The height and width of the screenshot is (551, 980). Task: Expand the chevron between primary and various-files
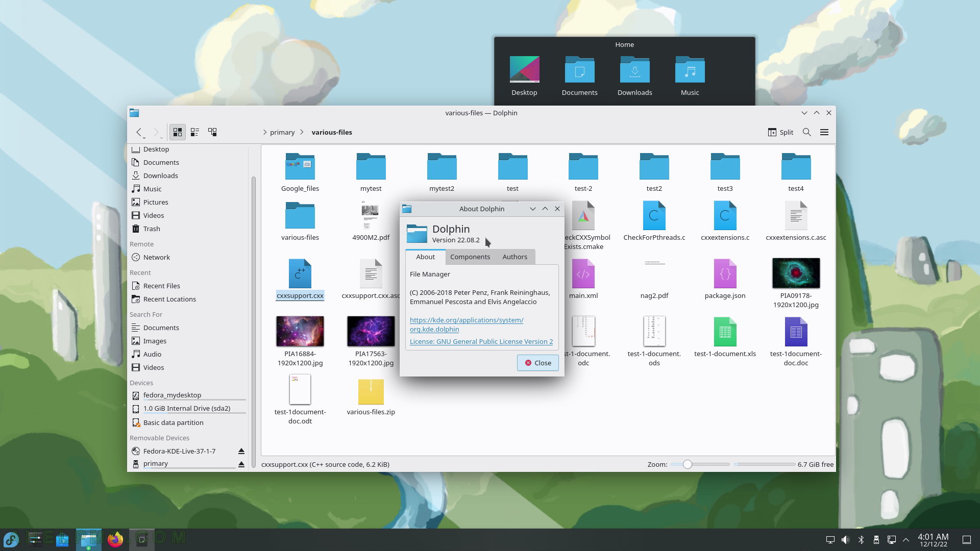(302, 132)
